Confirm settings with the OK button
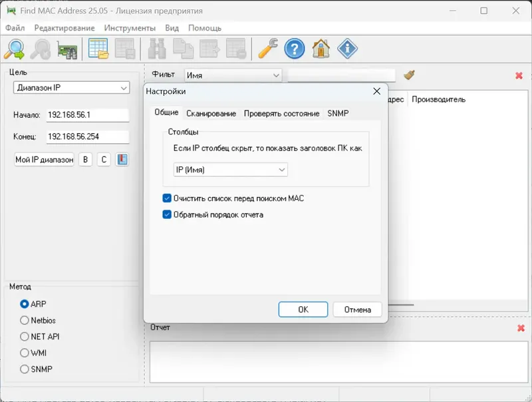The width and height of the screenshot is (532, 402). (303, 309)
